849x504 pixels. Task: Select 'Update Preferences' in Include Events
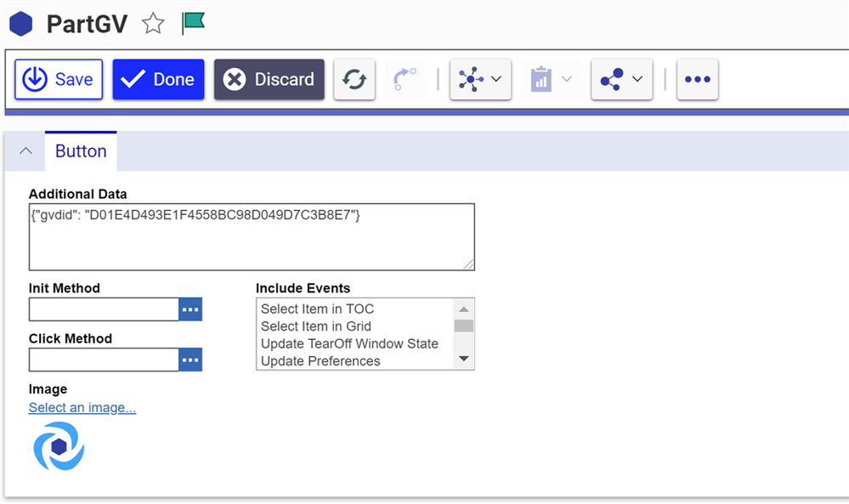[320, 361]
